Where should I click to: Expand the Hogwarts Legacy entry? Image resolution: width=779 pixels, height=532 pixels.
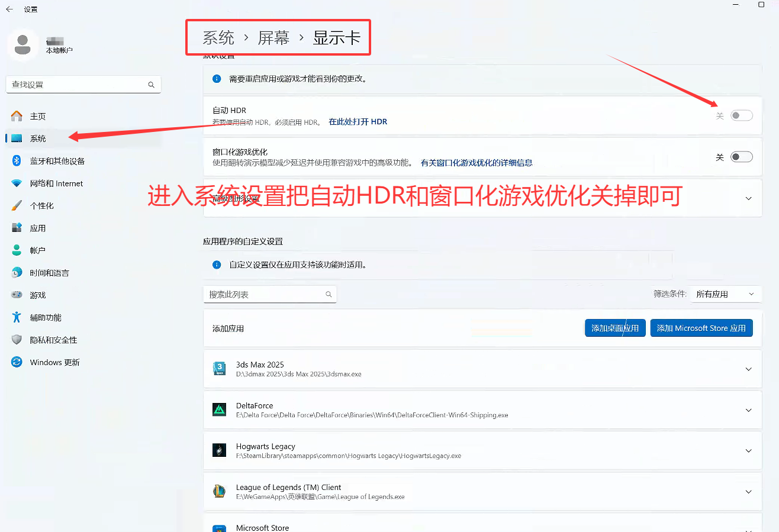(x=748, y=451)
